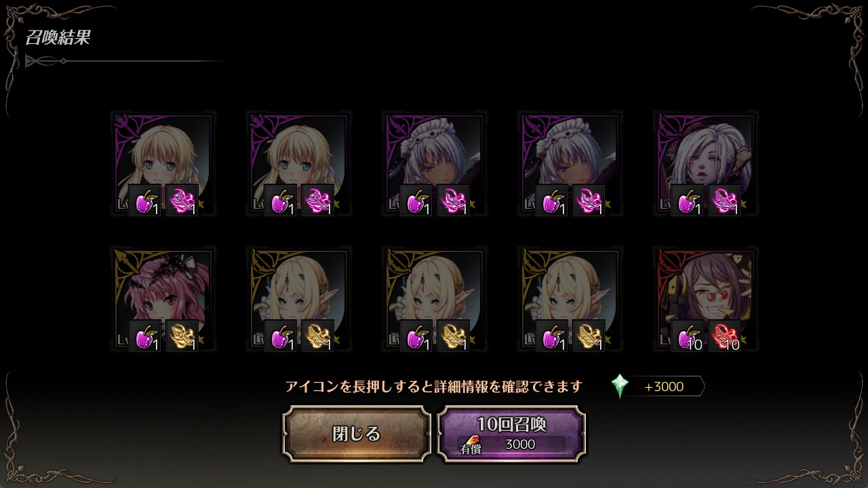This screenshot has height=488, width=868.
Task: Click the pink shard on white-haired headdress card
Action: [x=725, y=201]
